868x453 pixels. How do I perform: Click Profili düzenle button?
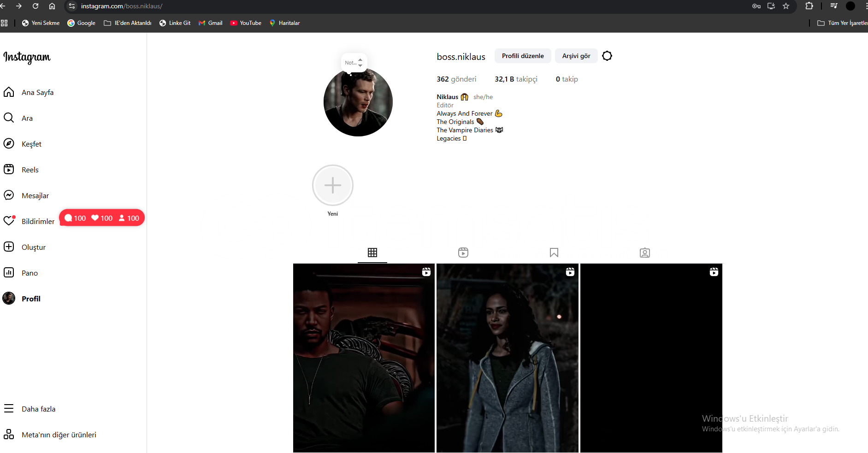pos(523,56)
